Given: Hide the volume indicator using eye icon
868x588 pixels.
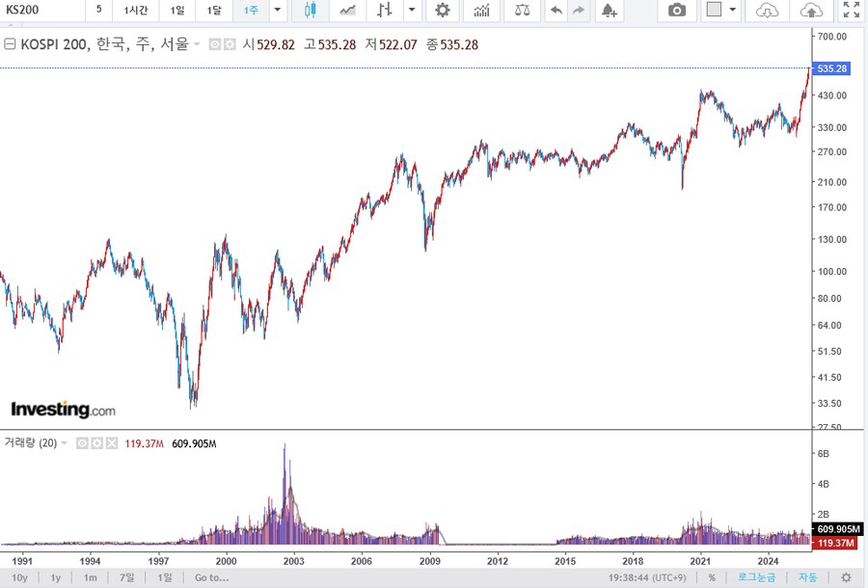Looking at the screenshot, I should [x=82, y=443].
